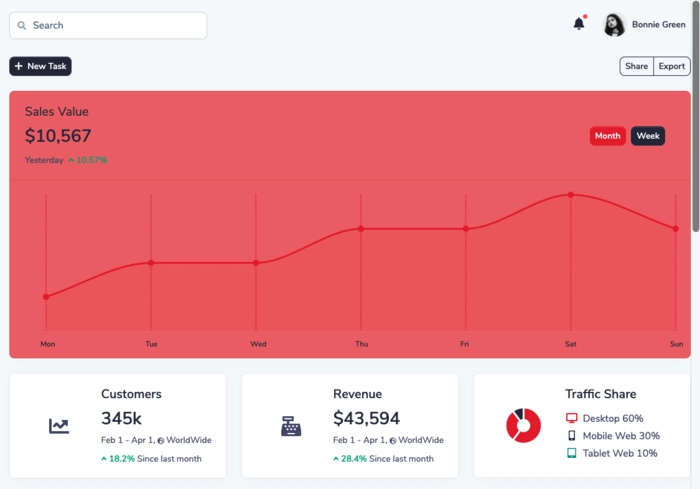
Task: Click the $10,567 sales value
Action: pyautogui.click(x=58, y=135)
